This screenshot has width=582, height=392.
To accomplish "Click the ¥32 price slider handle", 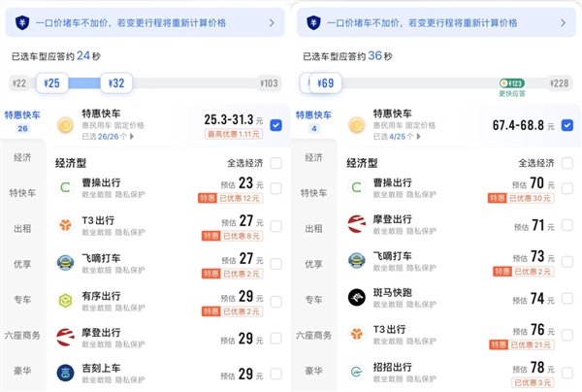I will coord(116,83).
